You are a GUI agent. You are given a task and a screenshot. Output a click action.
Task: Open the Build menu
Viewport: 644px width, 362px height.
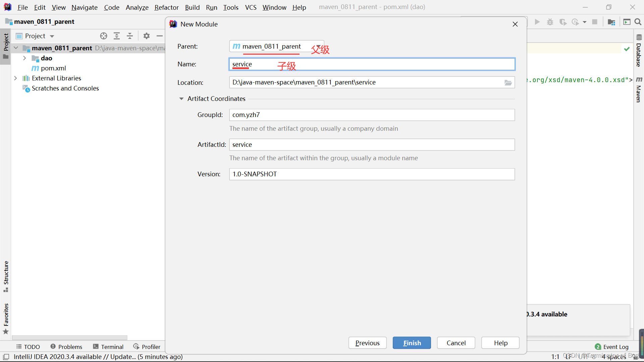point(192,7)
